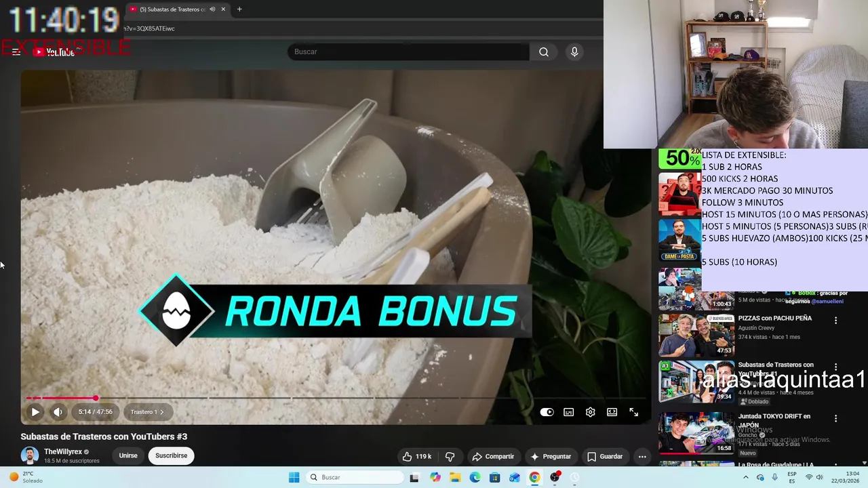Open 'PIZZAS con PACHU PEÑA' recommended video
This screenshot has width=868, height=488.
775,319
